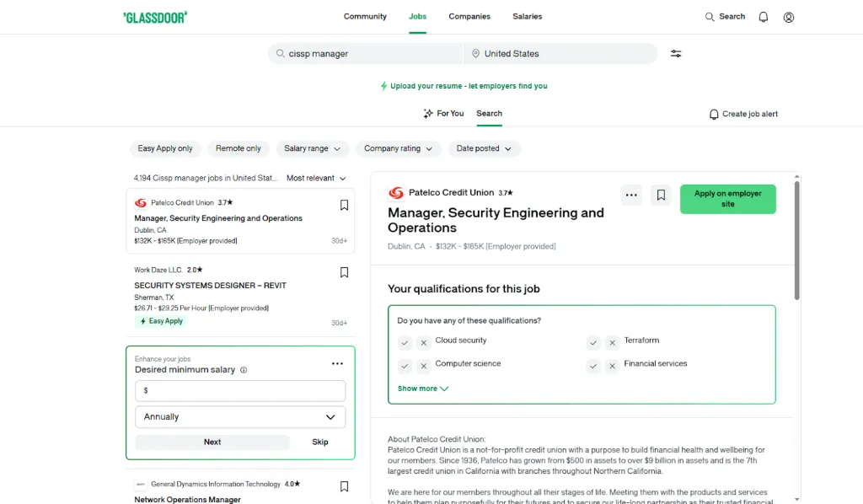Click Patelco Credit Union name in detail panel

[452, 192]
